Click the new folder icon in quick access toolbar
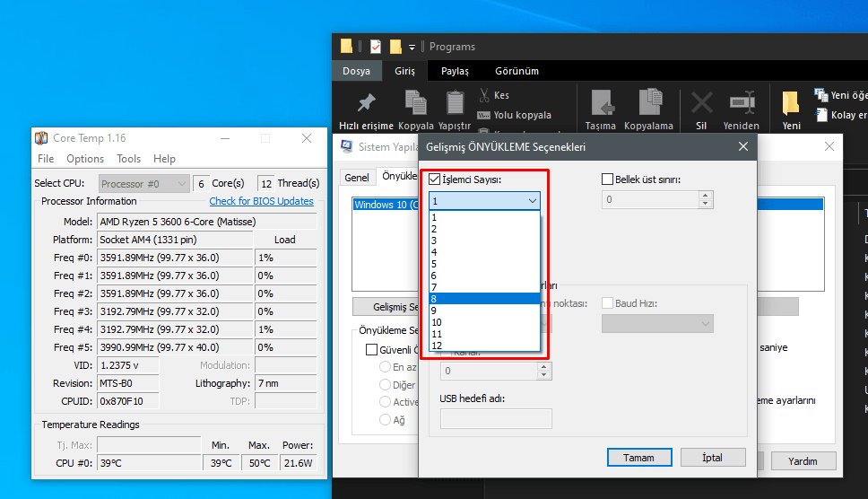This screenshot has width=868, height=499. [395, 47]
